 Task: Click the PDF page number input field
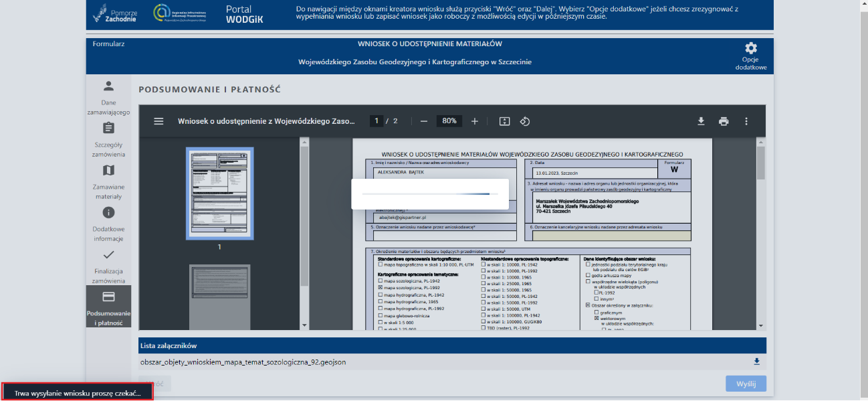(377, 121)
